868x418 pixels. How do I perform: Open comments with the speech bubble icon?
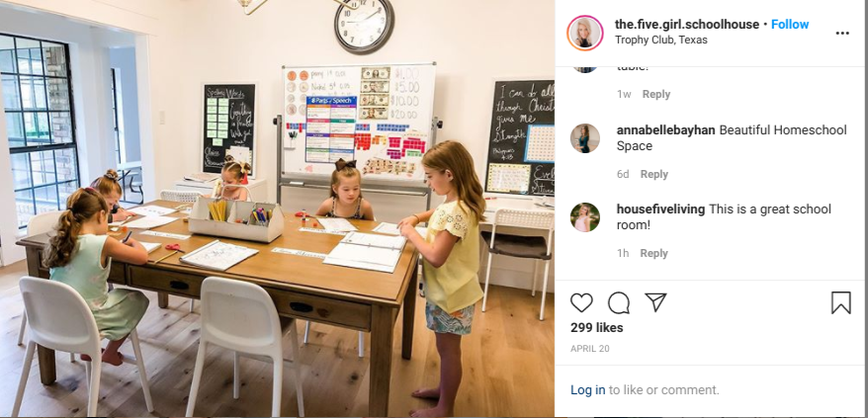(x=618, y=302)
